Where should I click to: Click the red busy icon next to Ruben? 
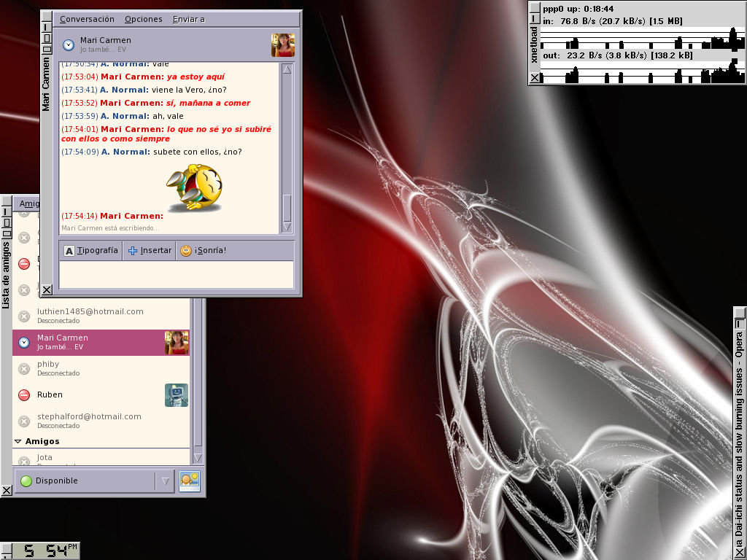[24, 395]
